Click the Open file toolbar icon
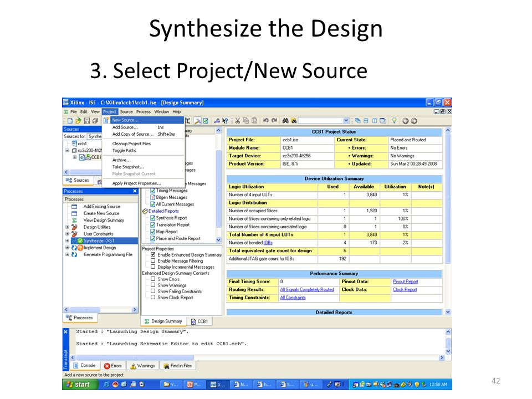Screen dimensions: 532x399 tap(78, 121)
